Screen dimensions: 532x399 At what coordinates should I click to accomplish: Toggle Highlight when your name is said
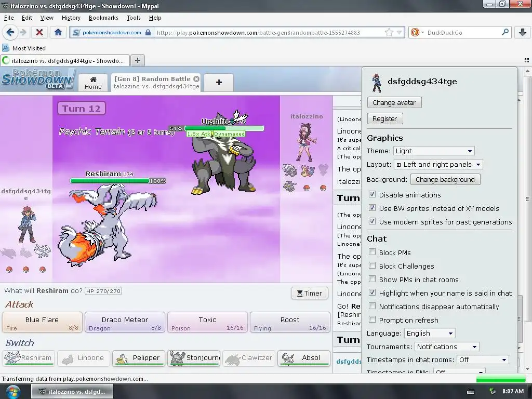point(372,292)
